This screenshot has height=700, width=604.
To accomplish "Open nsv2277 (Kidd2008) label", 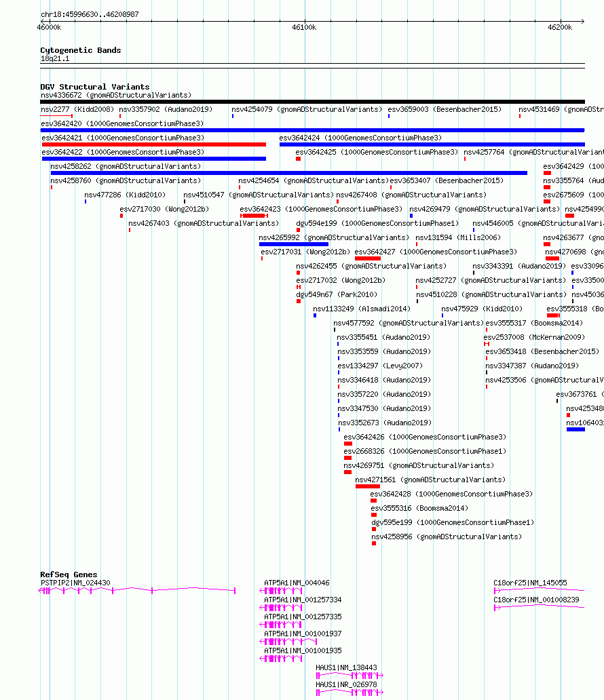I will coord(77,109).
